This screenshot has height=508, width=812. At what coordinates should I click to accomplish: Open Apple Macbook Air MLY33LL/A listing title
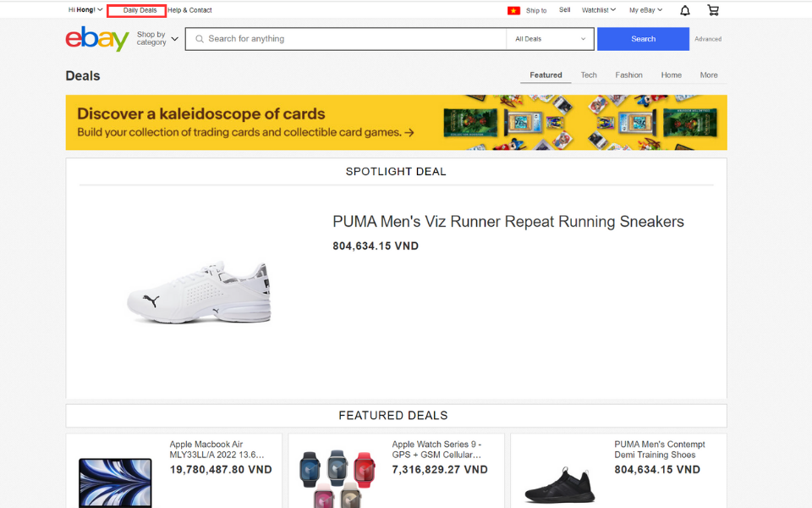click(x=217, y=450)
